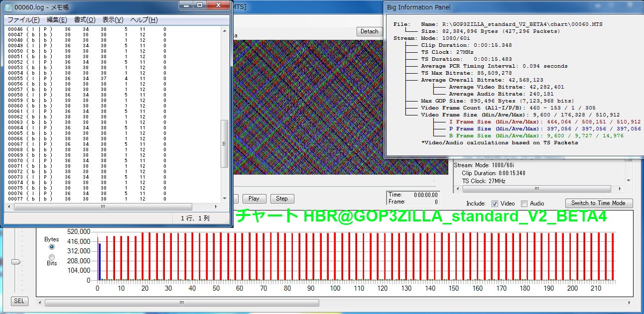Click Notepad's vertical scrollbar down arrow
This screenshot has height=314, width=644.
point(225,199)
